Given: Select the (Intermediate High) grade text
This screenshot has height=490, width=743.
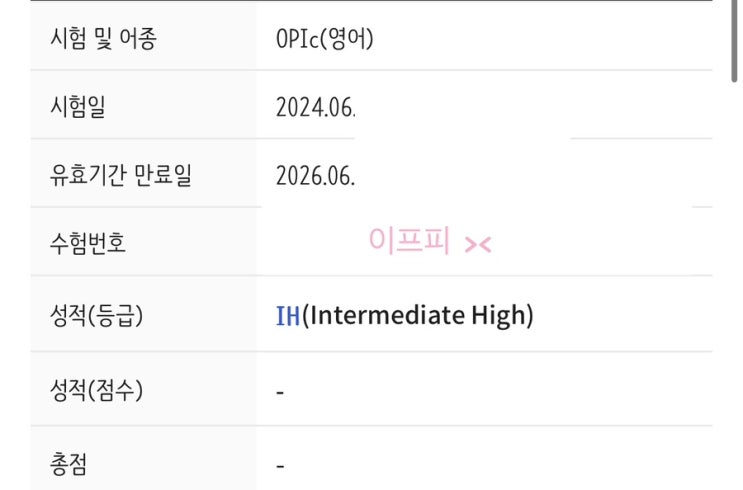Looking at the screenshot, I should tap(418, 317).
